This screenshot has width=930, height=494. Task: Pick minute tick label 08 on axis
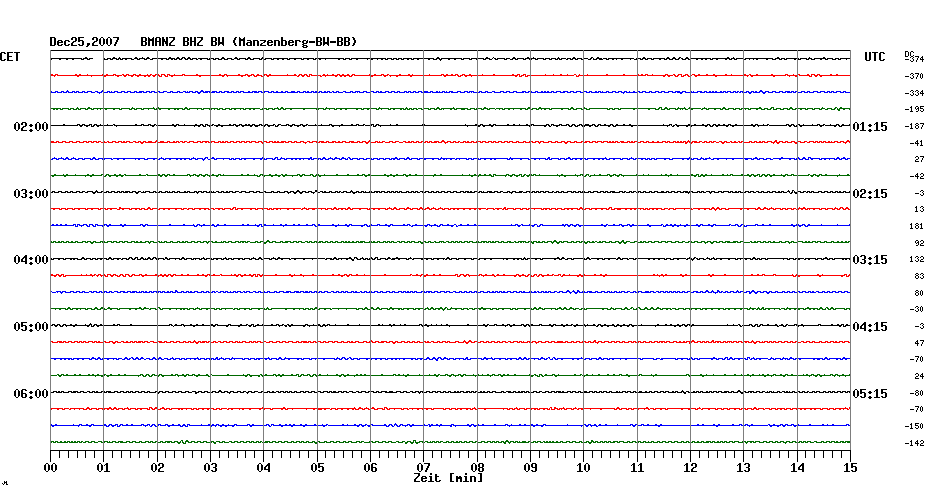[x=477, y=468]
